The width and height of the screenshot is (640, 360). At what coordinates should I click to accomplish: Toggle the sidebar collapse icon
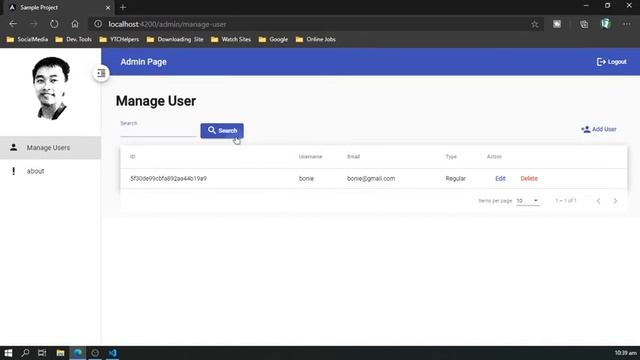pyautogui.click(x=101, y=73)
